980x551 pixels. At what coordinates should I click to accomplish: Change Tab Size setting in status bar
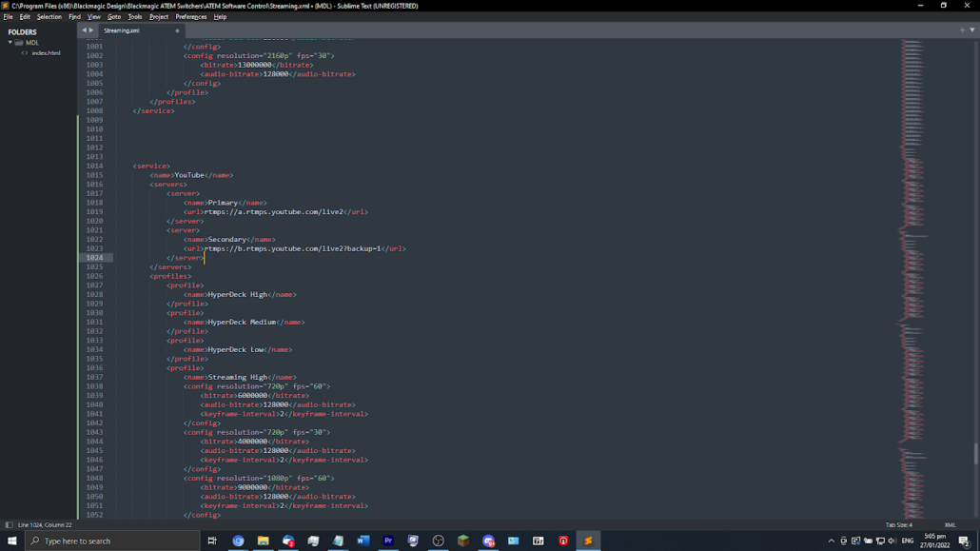(x=898, y=524)
